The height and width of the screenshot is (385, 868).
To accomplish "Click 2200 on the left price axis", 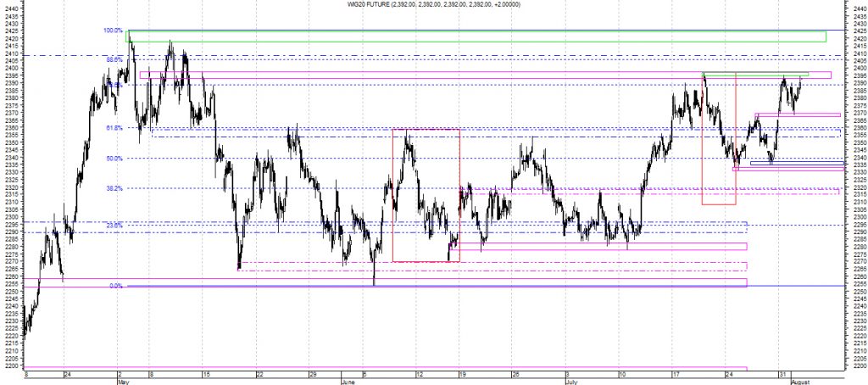I will click(x=10, y=366).
